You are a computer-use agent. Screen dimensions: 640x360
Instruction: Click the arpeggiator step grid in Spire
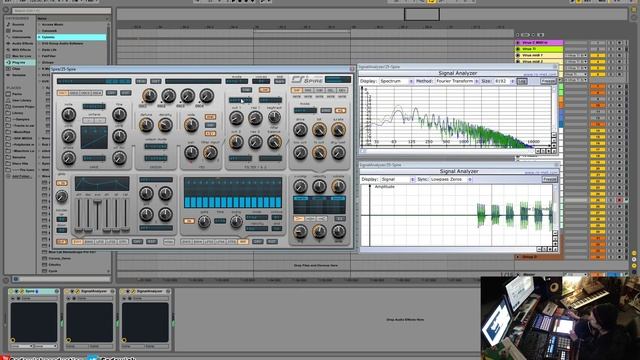[x=233, y=193]
